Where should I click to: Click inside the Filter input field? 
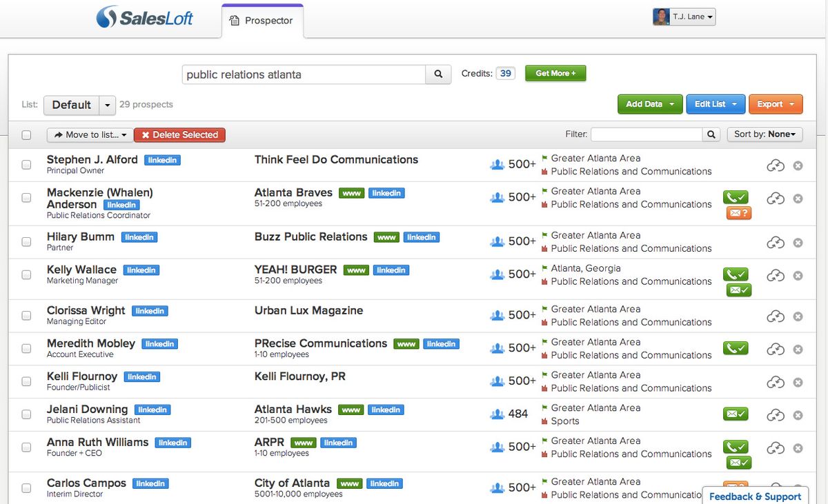point(645,134)
